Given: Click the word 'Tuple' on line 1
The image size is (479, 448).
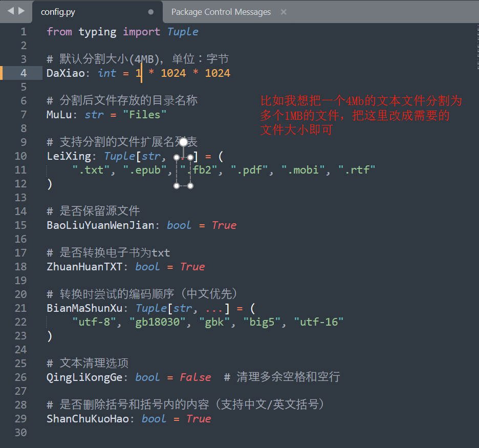Looking at the screenshot, I should point(183,32).
